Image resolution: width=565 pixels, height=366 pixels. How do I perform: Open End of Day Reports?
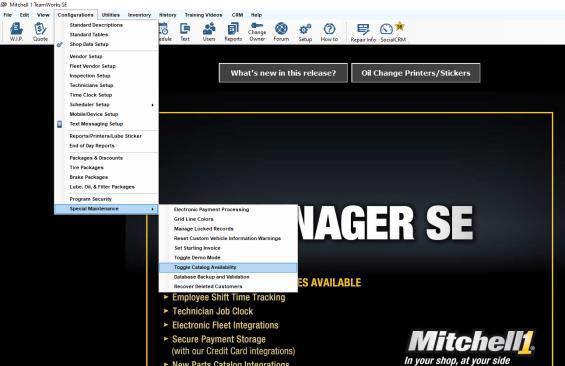[106, 146]
